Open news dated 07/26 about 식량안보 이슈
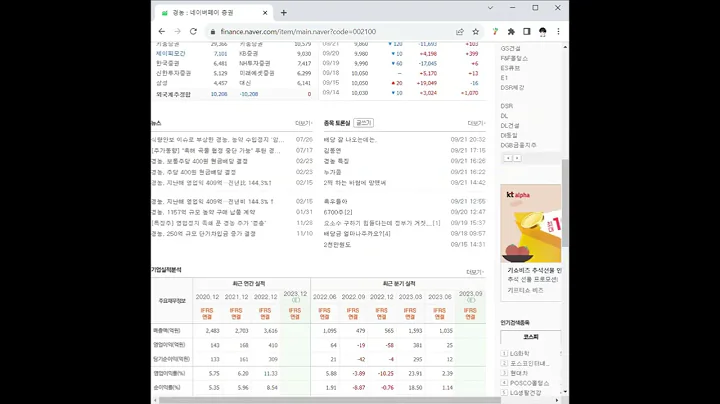 [218, 140]
